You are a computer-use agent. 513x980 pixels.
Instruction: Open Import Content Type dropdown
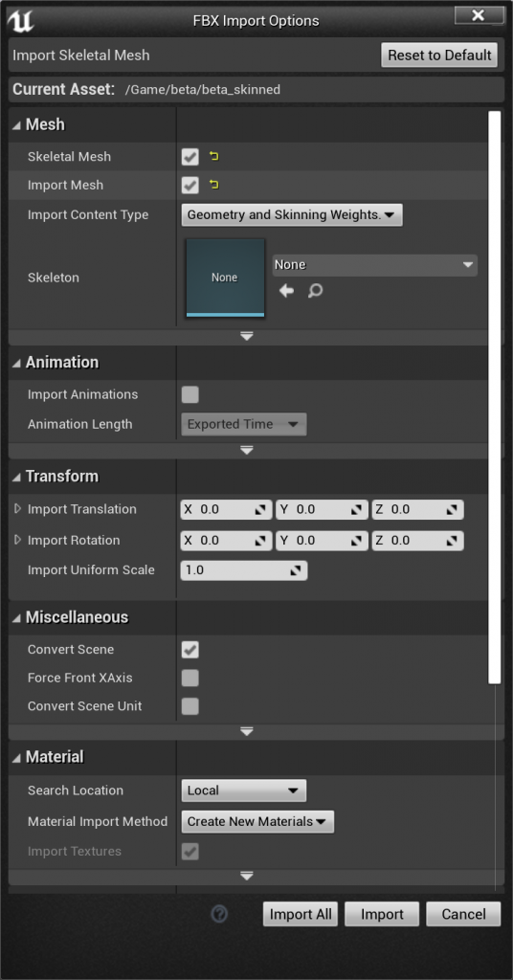tap(292, 214)
